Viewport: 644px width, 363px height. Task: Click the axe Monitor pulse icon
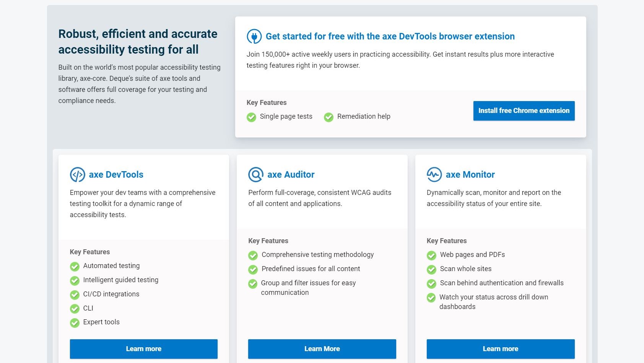(x=434, y=175)
